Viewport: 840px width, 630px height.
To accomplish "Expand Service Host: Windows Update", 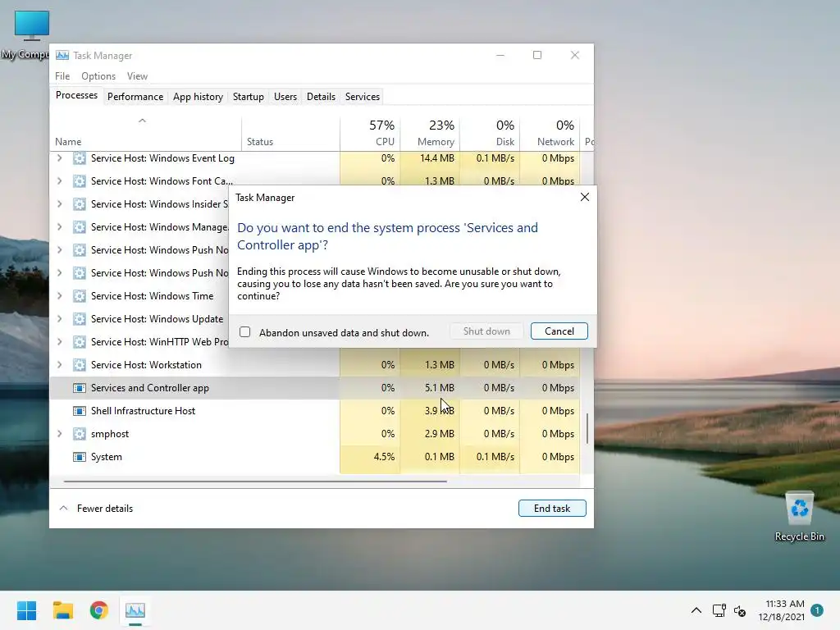I will point(59,319).
